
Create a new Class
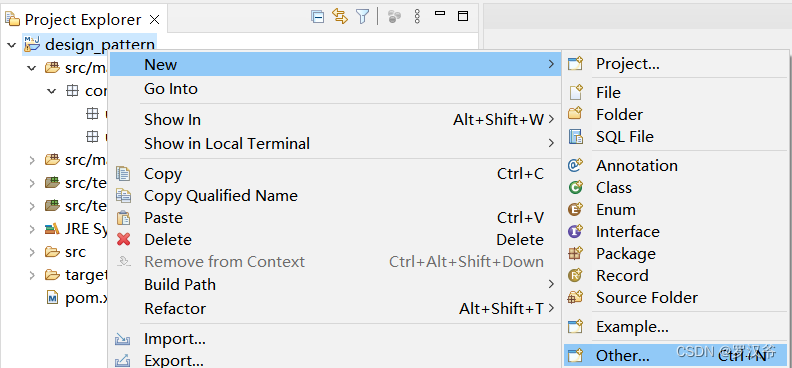point(676,188)
